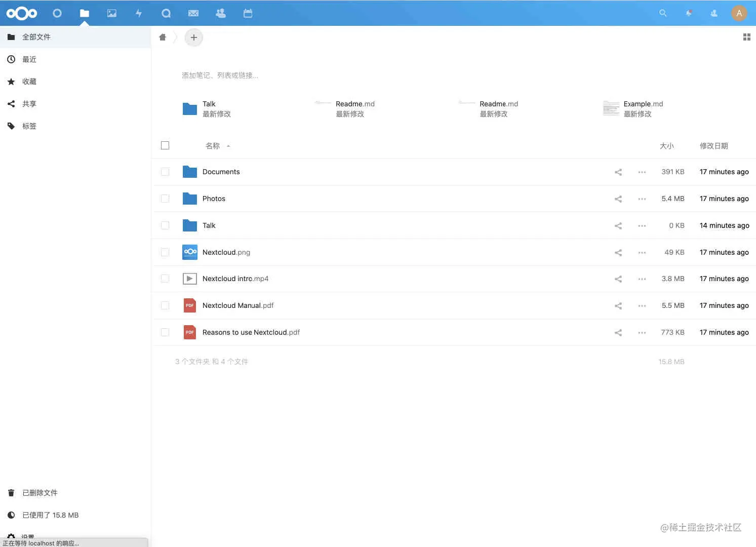Open the Files app icon
The image size is (756, 547).
pos(85,13)
